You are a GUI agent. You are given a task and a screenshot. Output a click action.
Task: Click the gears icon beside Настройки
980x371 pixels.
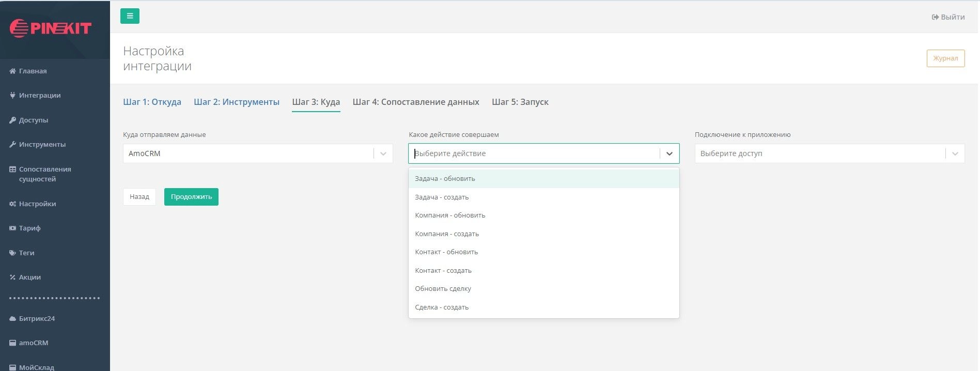point(13,204)
